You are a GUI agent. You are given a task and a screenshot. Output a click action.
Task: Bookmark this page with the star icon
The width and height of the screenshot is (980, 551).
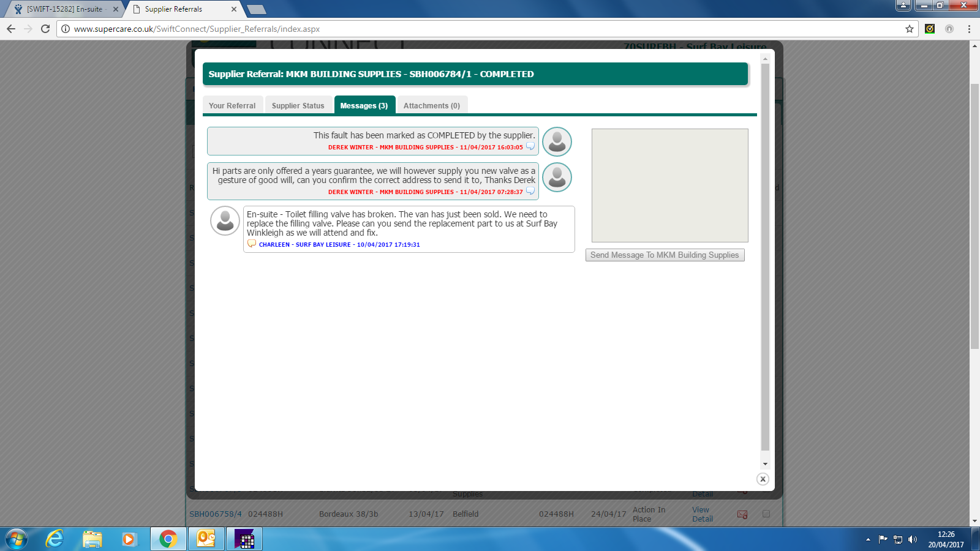point(910,29)
